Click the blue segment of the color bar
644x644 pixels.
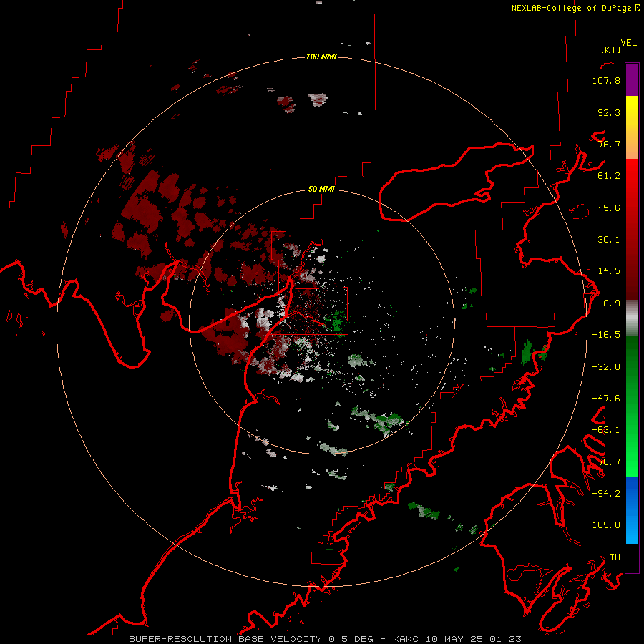tap(632, 510)
